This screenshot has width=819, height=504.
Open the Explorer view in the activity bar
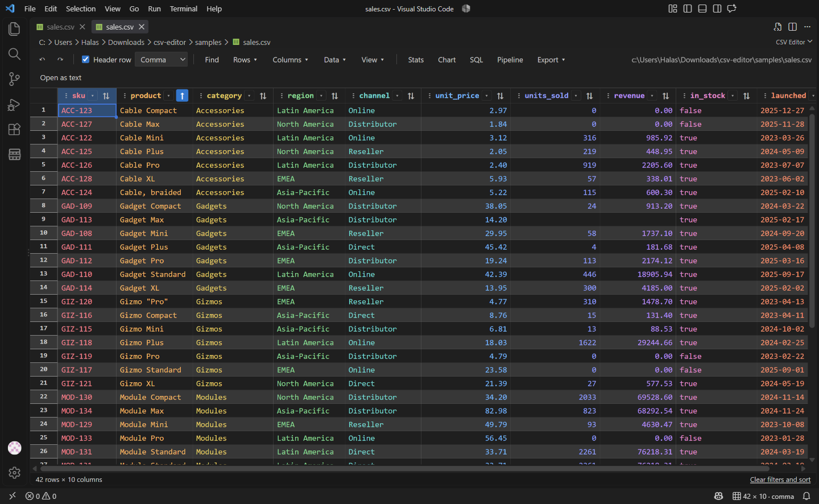tap(14, 29)
